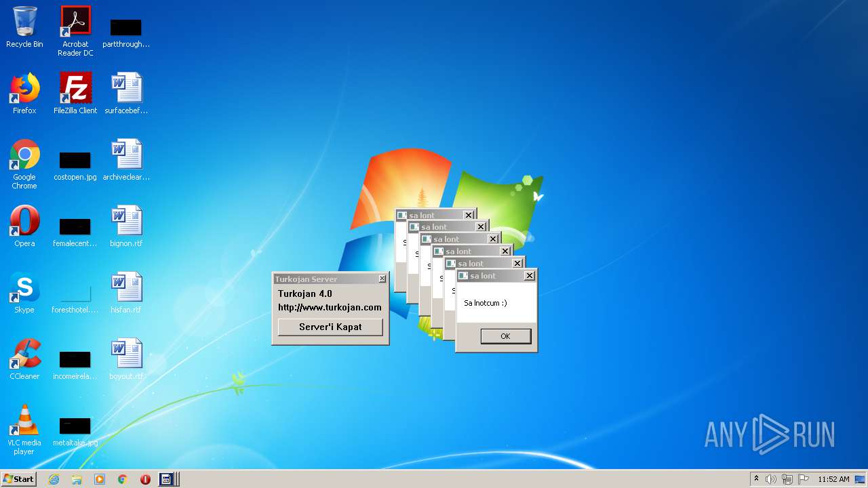
Task: Select Opera desktop shortcut
Action: pyautogui.click(x=24, y=226)
